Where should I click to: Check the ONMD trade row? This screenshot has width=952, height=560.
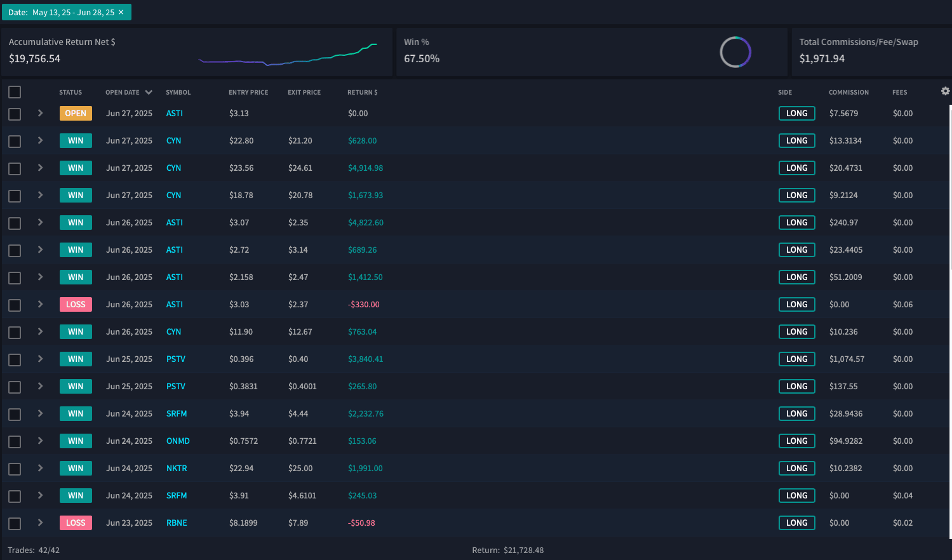pyautogui.click(x=15, y=442)
